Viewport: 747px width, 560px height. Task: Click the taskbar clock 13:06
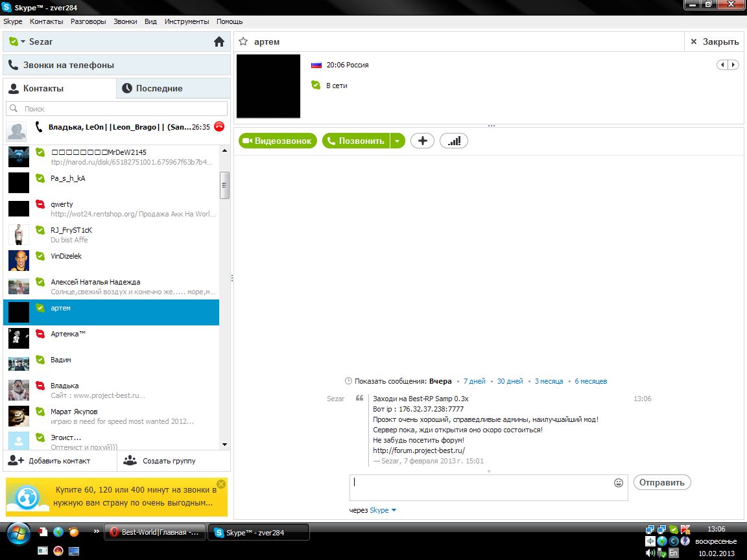pos(716,529)
